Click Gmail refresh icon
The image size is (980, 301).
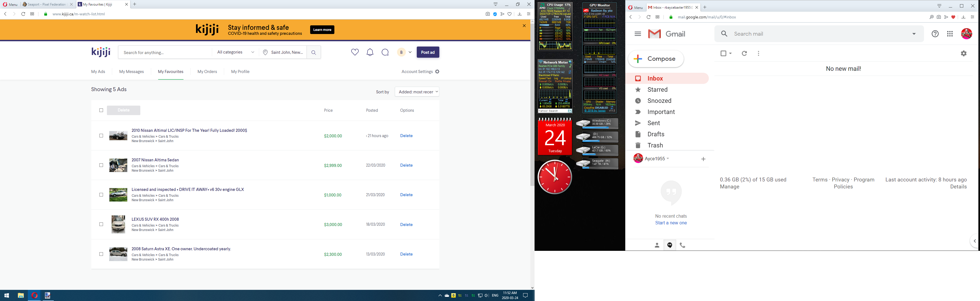[x=744, y=53]
